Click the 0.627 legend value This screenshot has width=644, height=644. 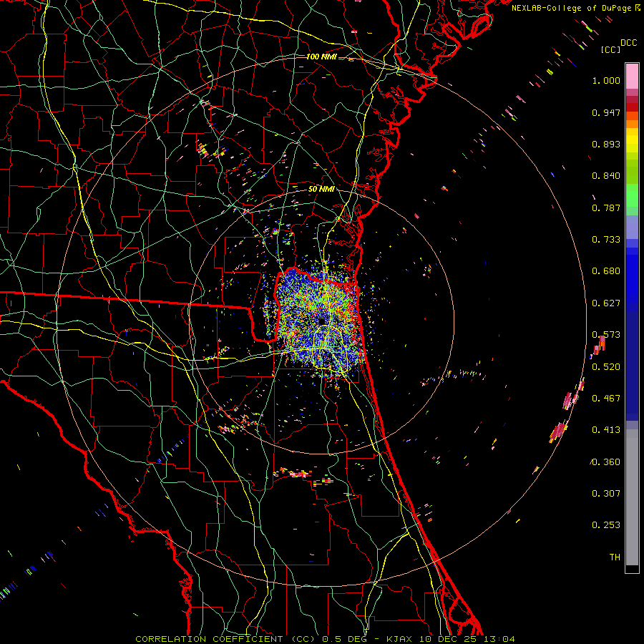point(606,303)
